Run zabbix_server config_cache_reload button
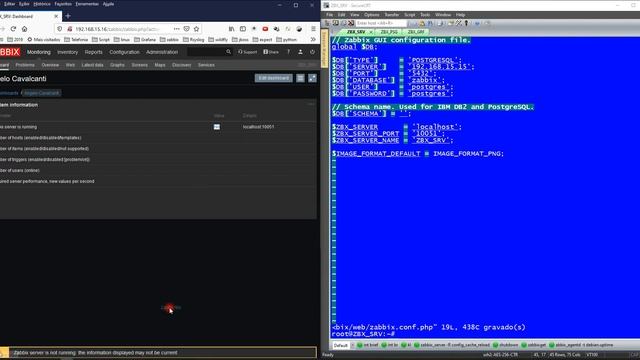The height and width of the screenshot is (360, 640). click(x=452, y=345)
